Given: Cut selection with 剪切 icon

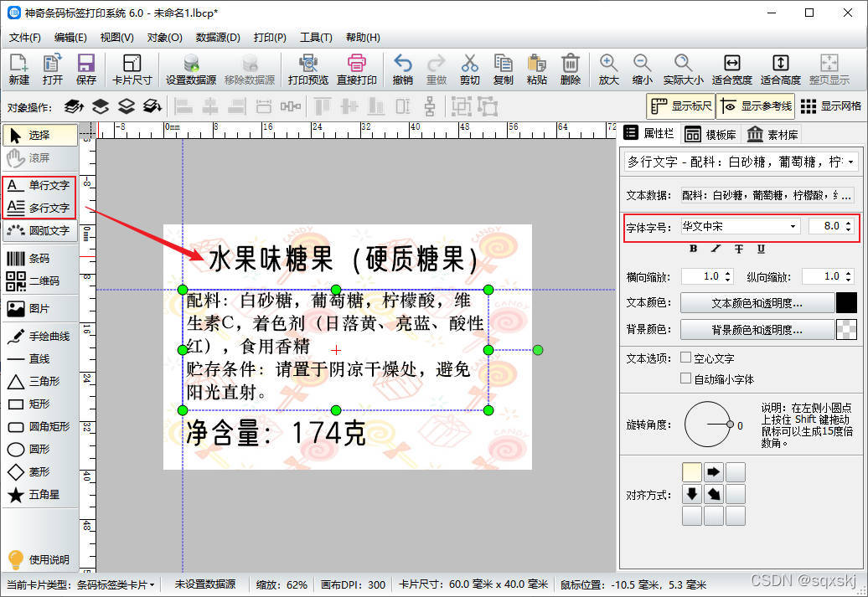Looking at the screenshot, I should pos(469,69).
